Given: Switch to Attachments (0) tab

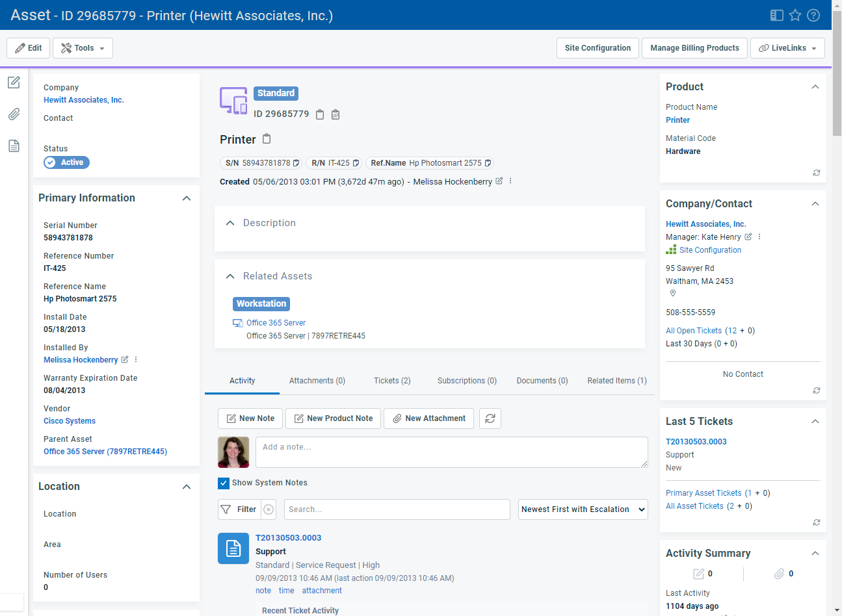Looking at the screenshot, I should 317,381.
